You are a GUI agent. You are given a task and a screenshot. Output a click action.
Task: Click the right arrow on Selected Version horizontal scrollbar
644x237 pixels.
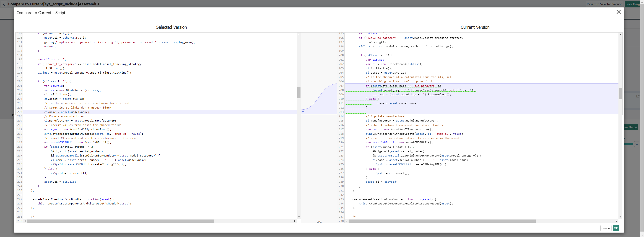(x=295, y=221)
